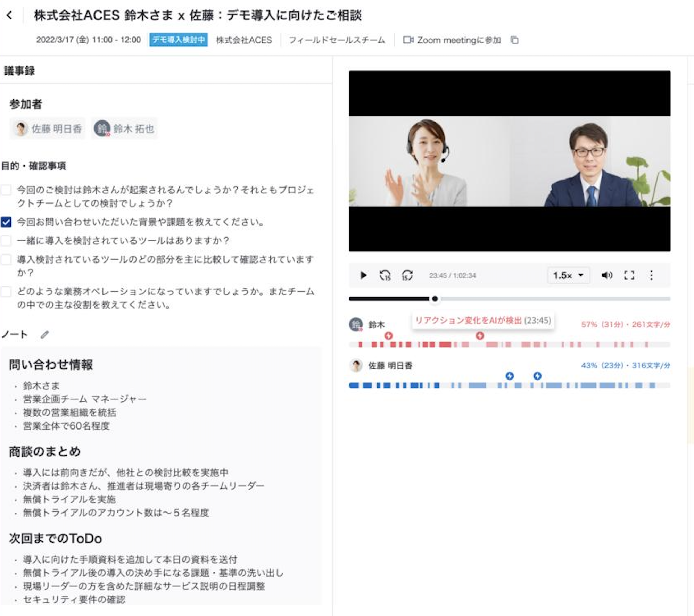
Task: Click the Zoom camera icon in the header
Action: tap(408, 40)
